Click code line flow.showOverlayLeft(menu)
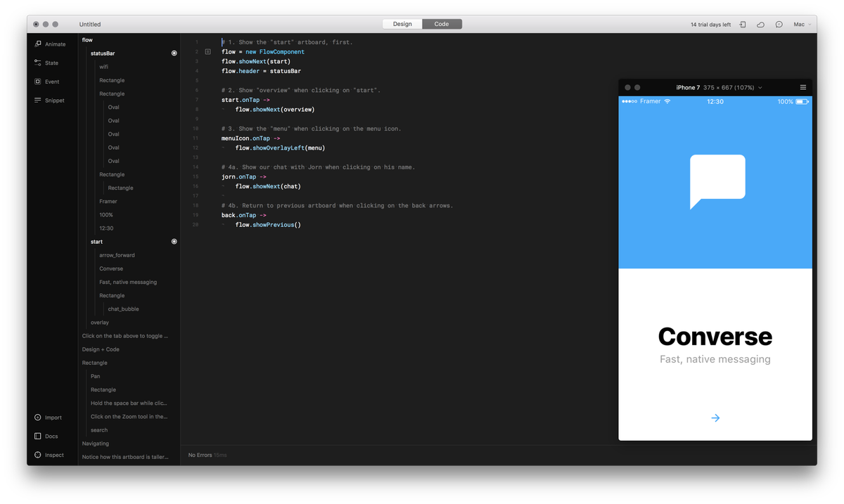This screenshot has height=504, width=844. [280, 148]
